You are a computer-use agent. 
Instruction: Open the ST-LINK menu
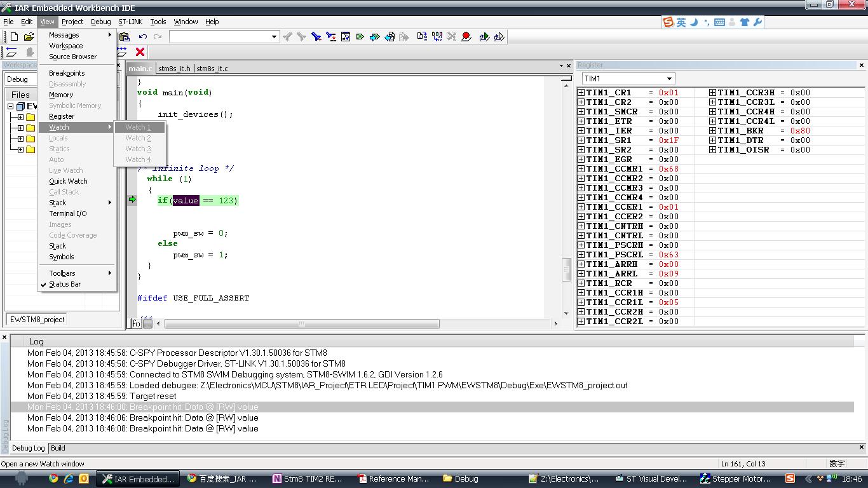tap(130, 22)
